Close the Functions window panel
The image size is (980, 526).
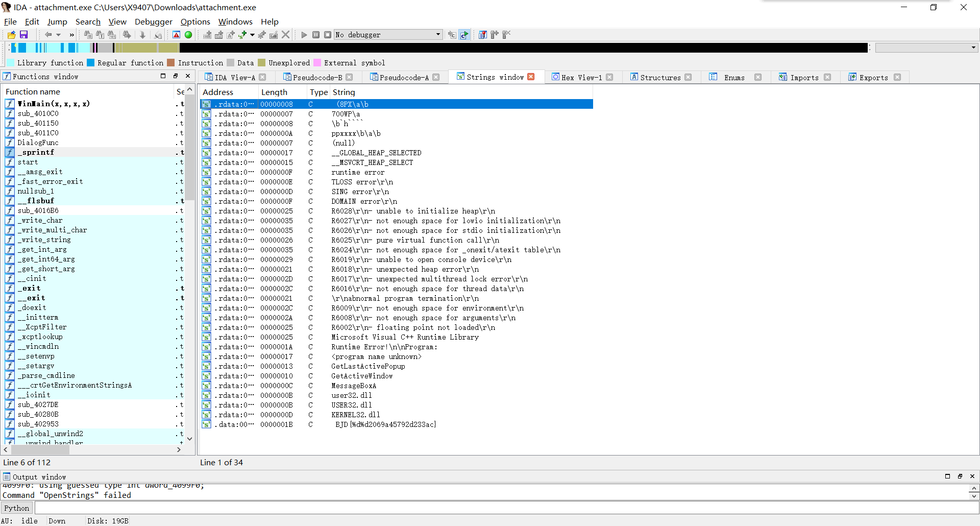tap(188, 76)
